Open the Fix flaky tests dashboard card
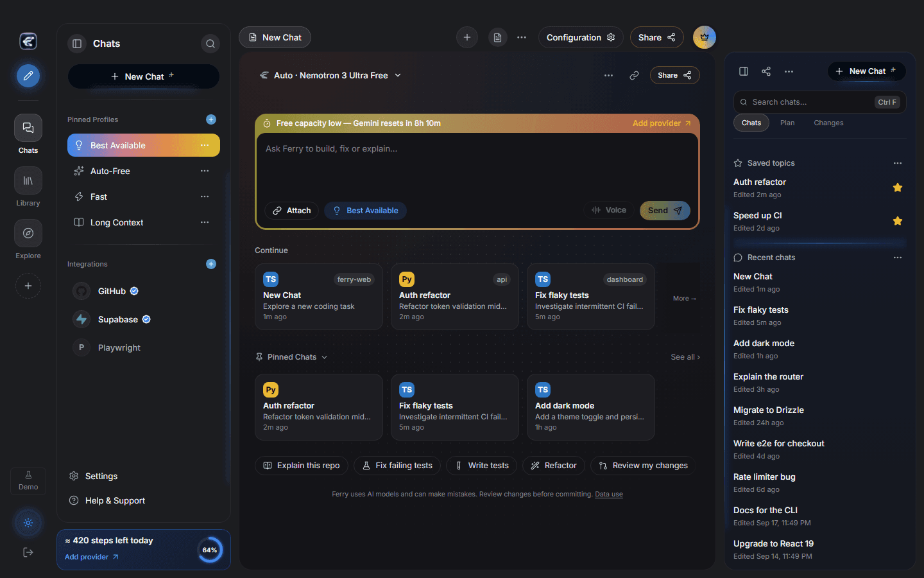 [x=591, y=297]
